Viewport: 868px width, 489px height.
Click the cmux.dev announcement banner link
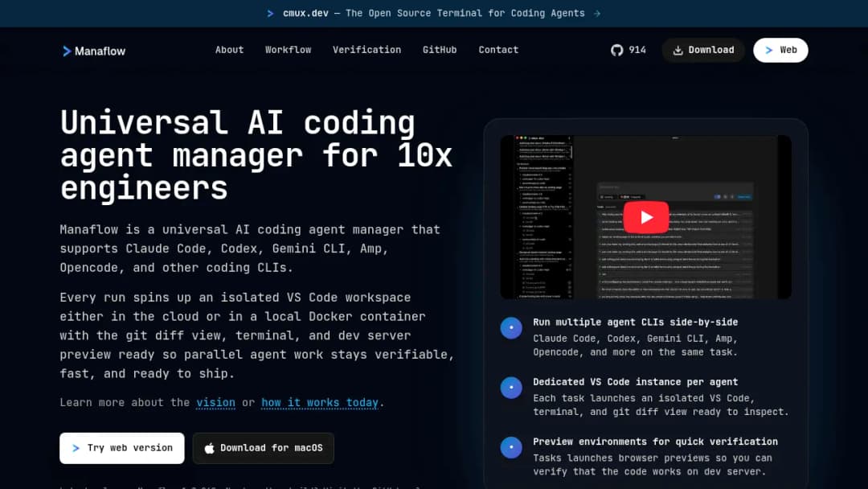pyautogui.click(x=433, y=14)
